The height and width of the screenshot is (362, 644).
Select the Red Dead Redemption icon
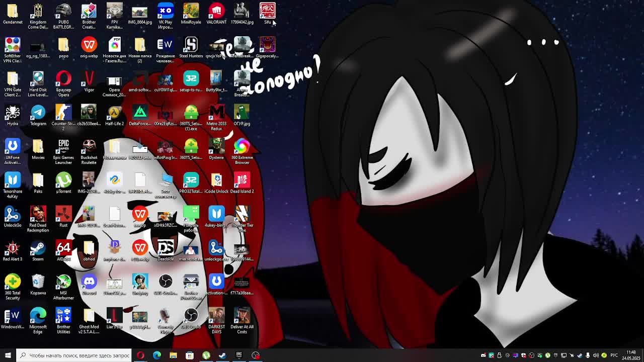[x=38, y=219]
